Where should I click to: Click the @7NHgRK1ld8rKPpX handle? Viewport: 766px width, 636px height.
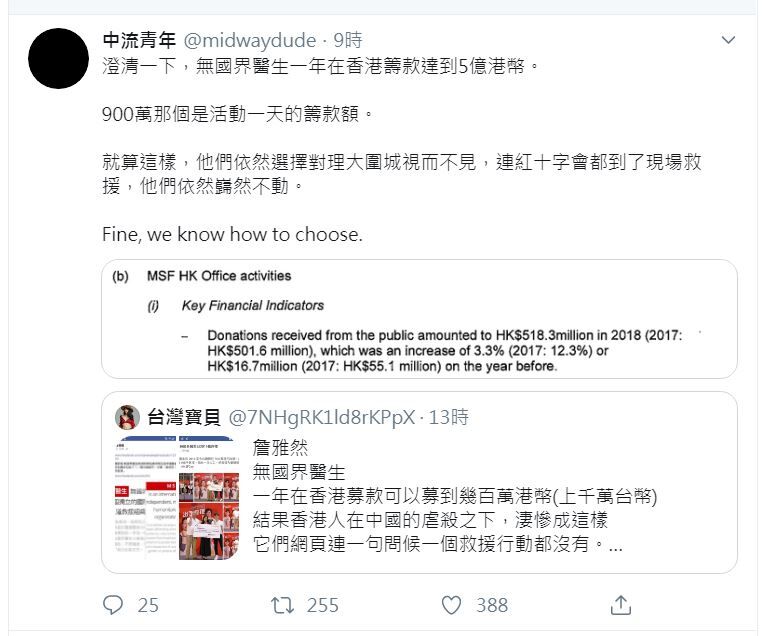pos(321,418)
